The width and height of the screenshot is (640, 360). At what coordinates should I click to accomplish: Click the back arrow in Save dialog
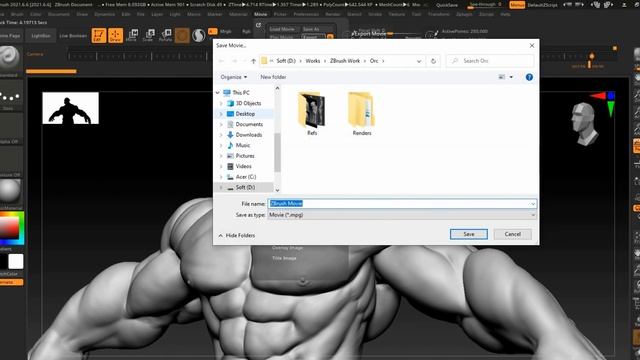click(222, 61)
